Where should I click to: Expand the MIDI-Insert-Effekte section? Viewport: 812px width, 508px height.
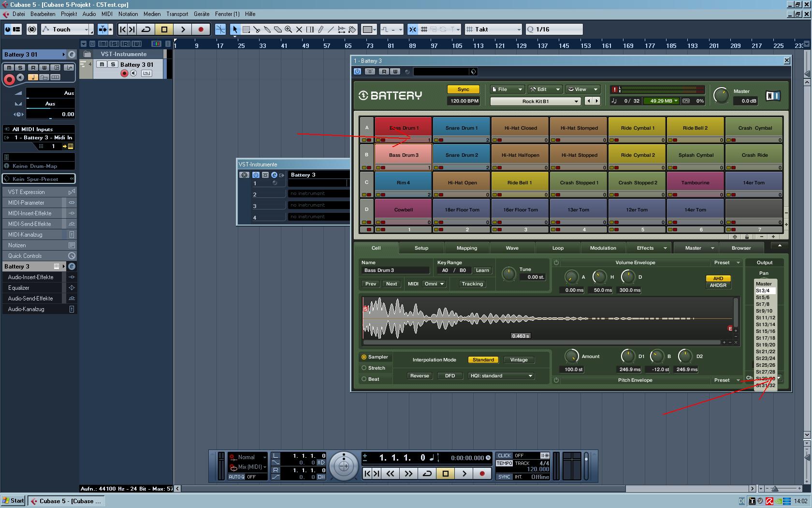(39, 213)
